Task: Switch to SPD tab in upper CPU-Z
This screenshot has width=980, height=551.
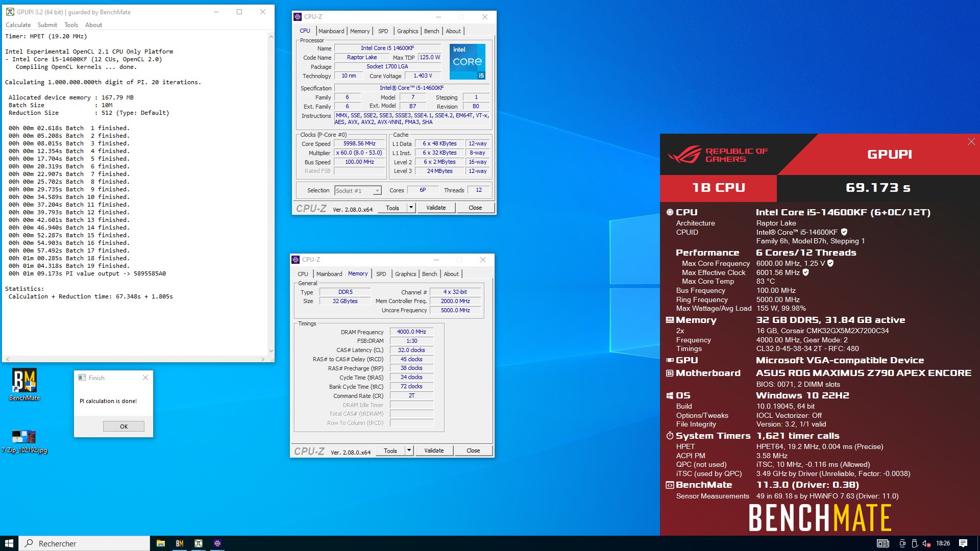Action: point(383,31)
